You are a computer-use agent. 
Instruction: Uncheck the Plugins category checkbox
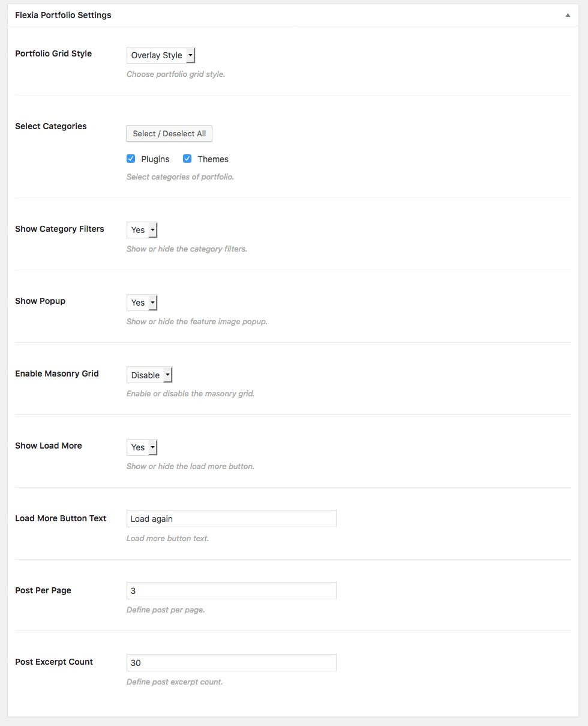(x=131, y=159)
